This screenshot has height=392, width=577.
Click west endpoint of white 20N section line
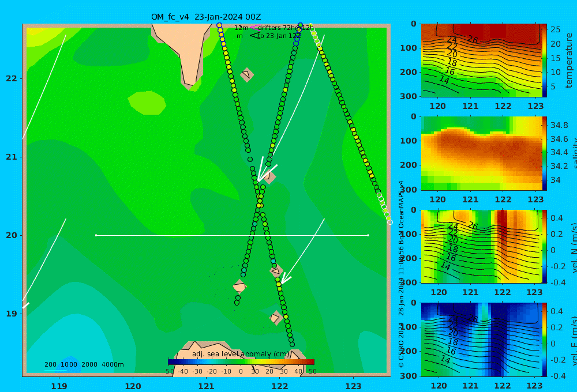pos(96,235)
